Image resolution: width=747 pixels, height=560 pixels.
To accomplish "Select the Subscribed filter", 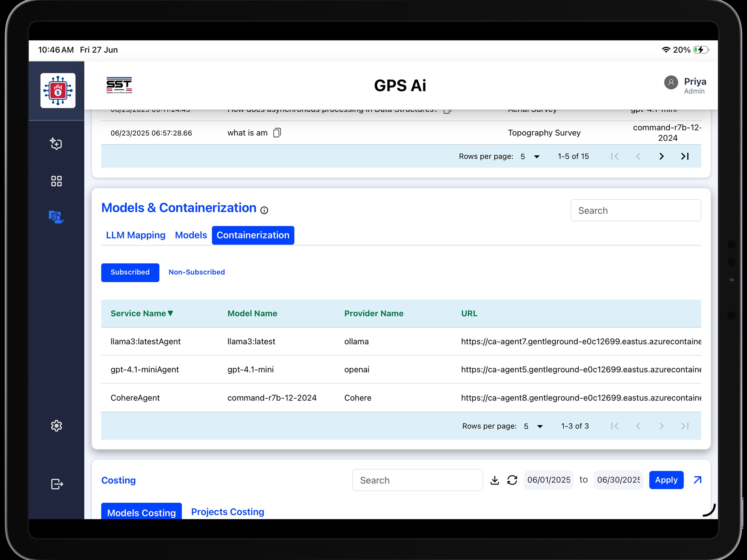I will (x=130, y=272).
